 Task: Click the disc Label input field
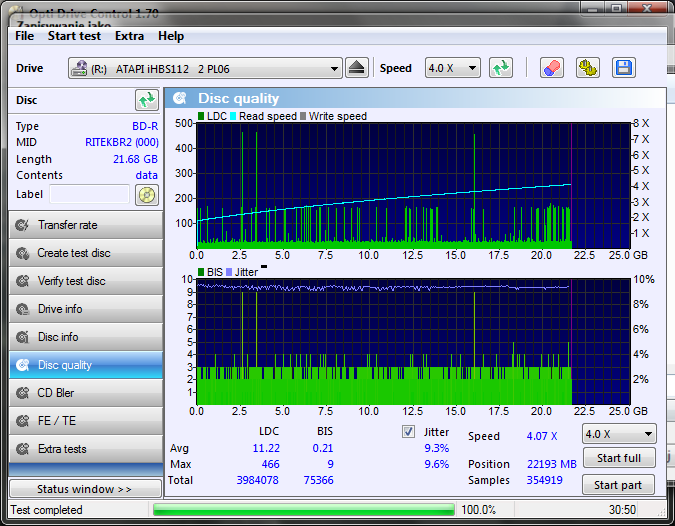tap(90, 194)
